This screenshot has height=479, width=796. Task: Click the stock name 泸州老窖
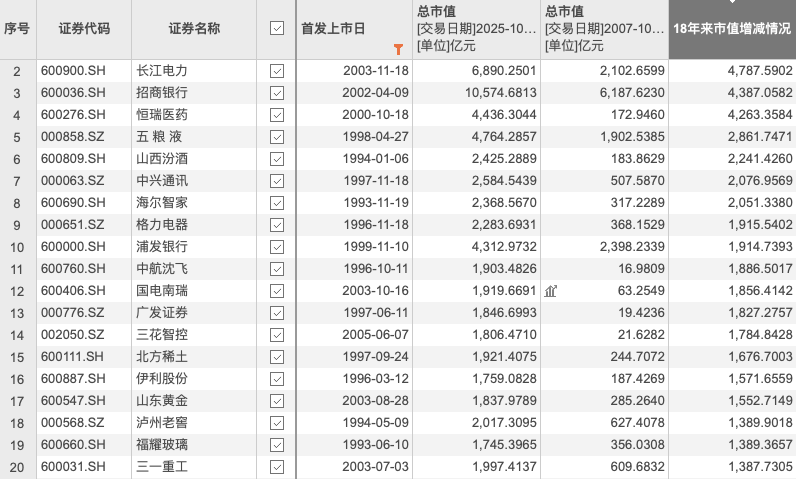pyautogui.click(x=162, y=423)
